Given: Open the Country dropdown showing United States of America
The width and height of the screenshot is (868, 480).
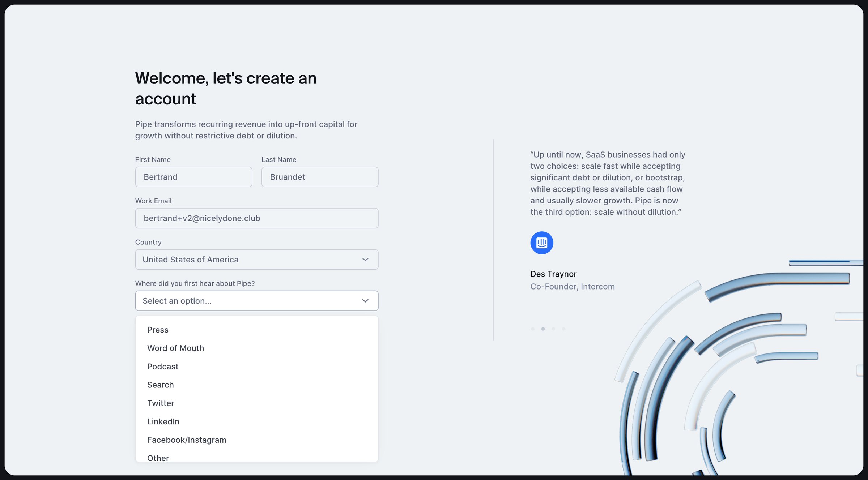Looking at the screenshot, I should pos(257,260).
